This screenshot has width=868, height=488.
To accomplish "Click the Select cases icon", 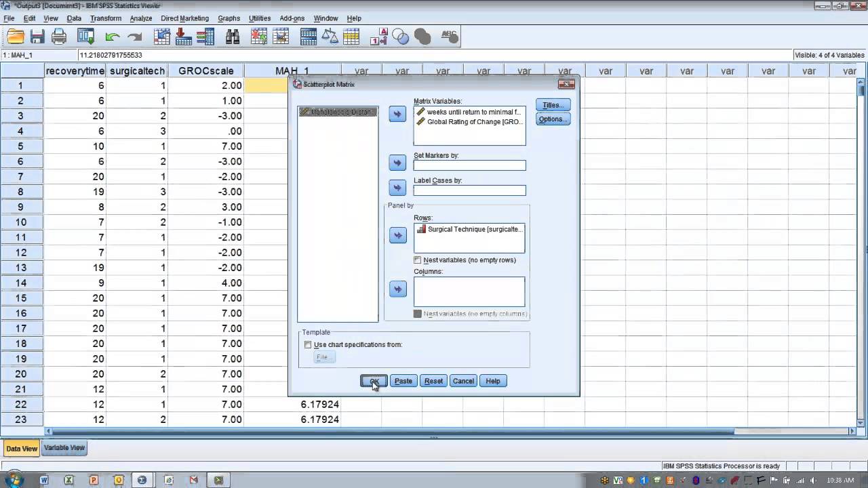I will pyautogui.click(x=351, y=37).
